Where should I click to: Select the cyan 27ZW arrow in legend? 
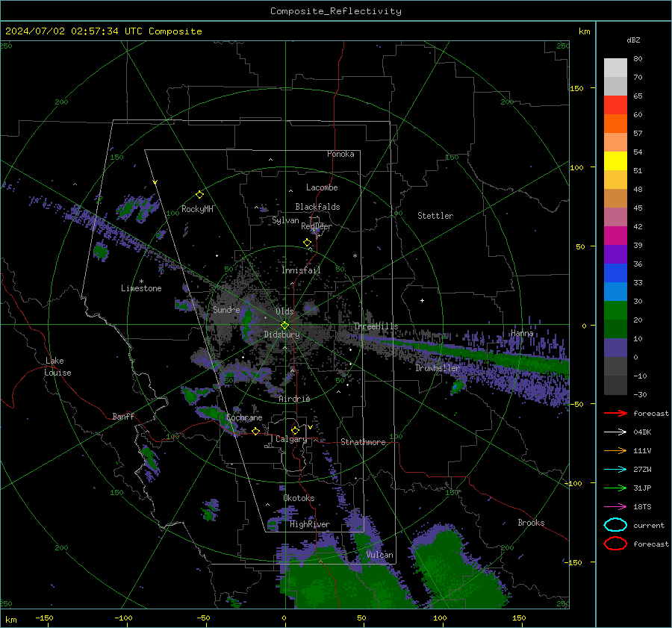[x=615, y=470]
